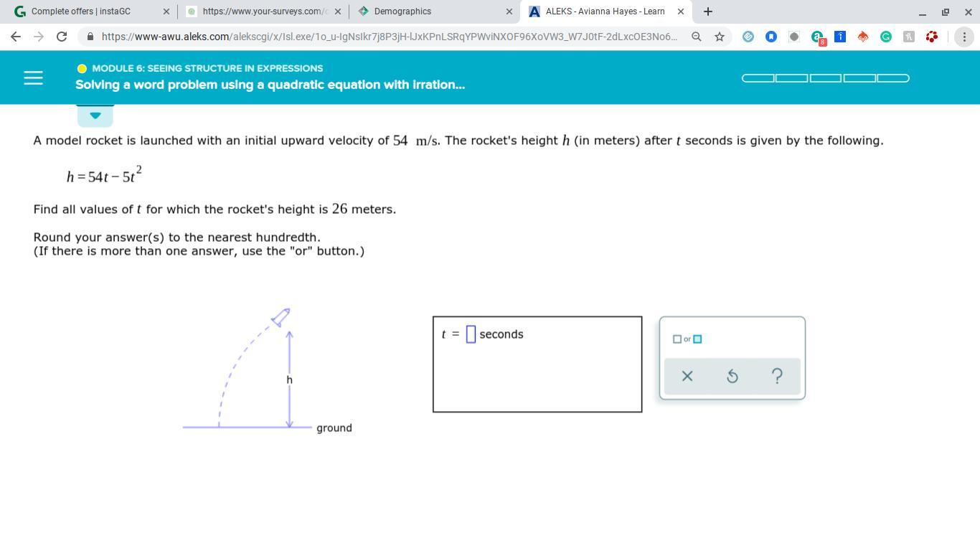The height and width of the screenshot is (551, 980).
Task: Open the Chrome three-dot menu
Action: (x=964, y=37)
